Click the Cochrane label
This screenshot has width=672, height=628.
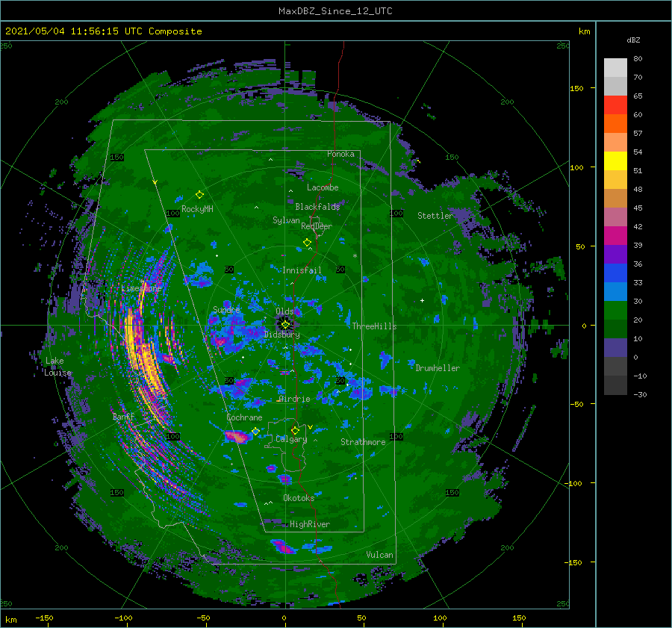coord(244,417)
